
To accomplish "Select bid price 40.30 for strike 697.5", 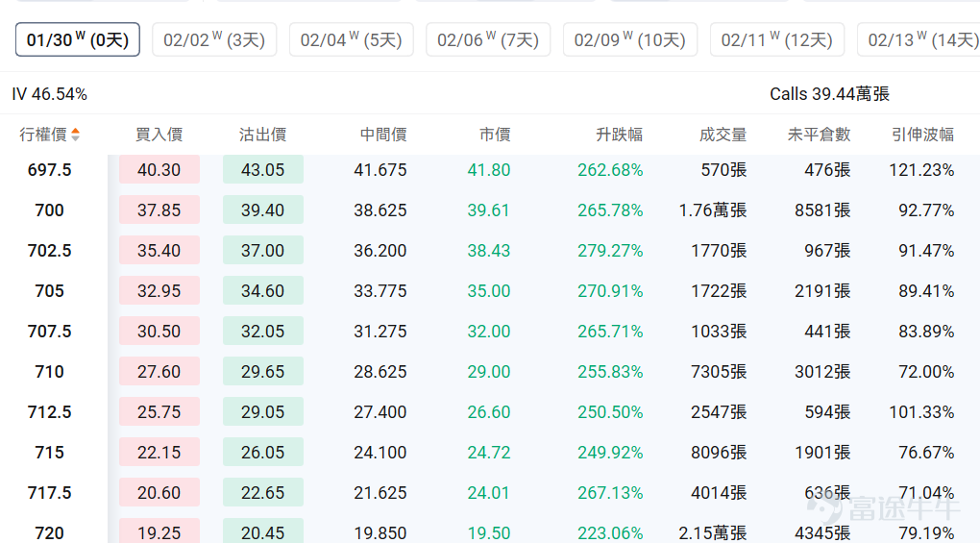I will click(x=159, y=169).
